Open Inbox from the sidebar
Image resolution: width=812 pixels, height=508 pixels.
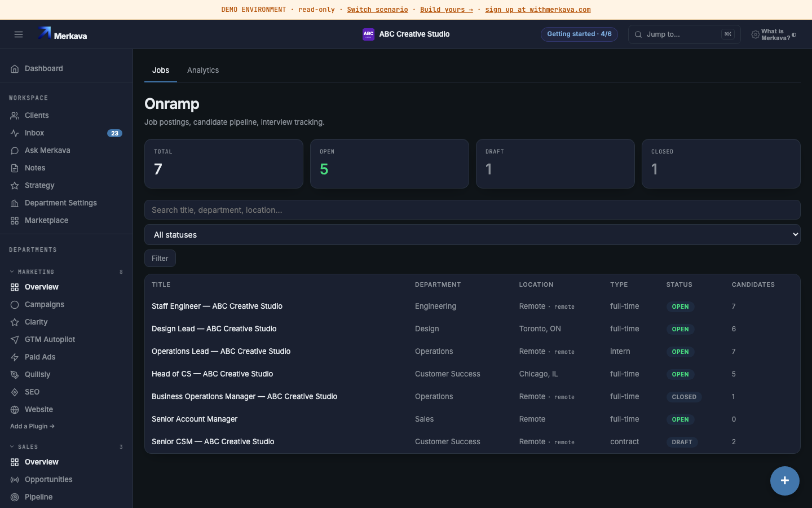click(66, 133)
